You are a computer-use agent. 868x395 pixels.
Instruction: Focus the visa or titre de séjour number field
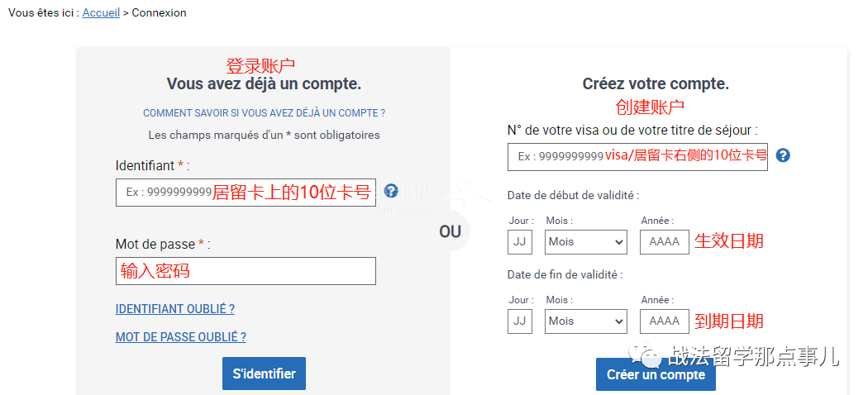637,156
